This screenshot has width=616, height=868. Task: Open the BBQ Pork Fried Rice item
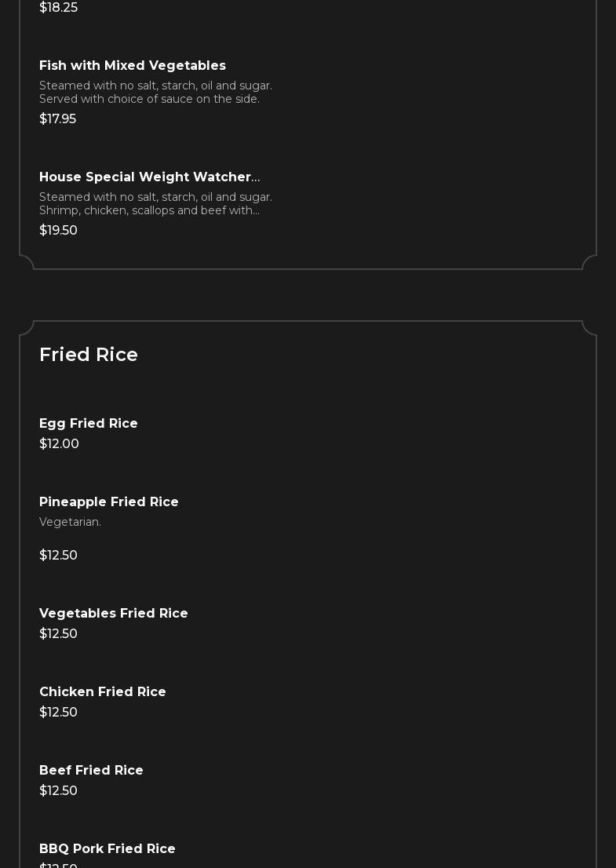coord(108,849)
